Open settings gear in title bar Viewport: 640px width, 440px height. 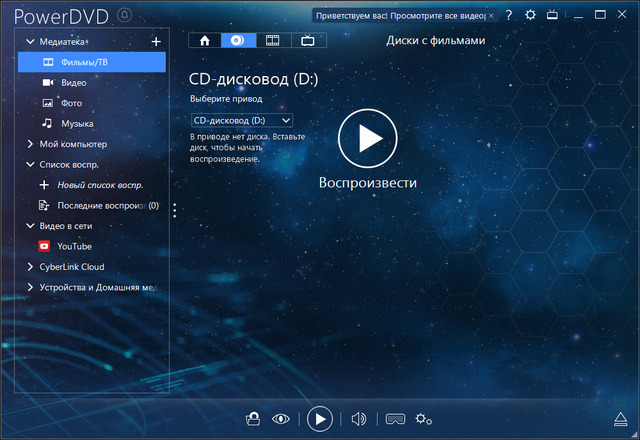click(530, 15)
